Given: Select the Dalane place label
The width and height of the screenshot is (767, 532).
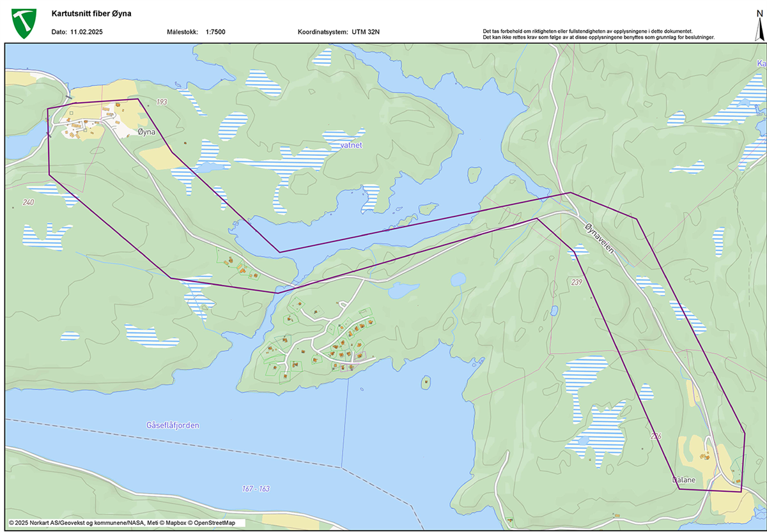Looking at the screenshot, I should coord(683,479).
